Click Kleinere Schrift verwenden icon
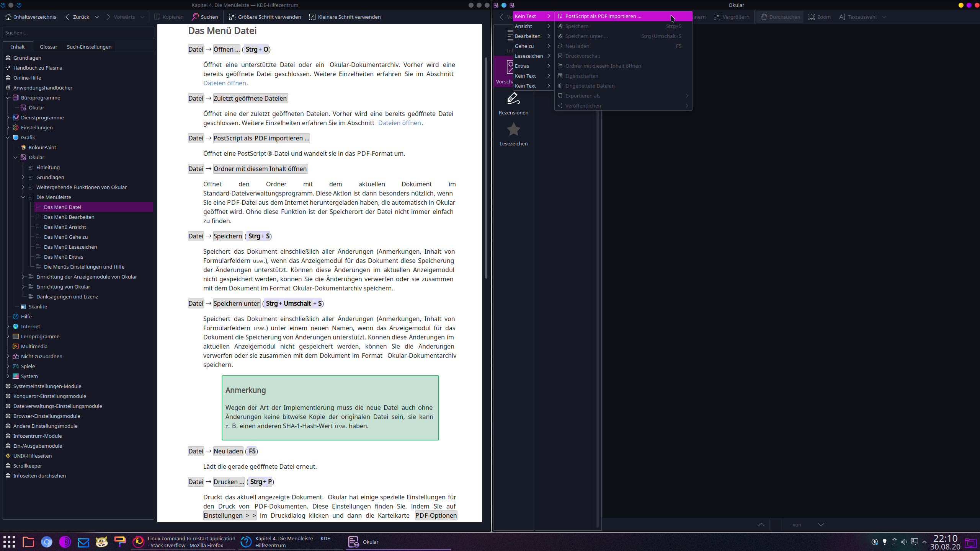This screenshot has width=980, height=551. click(x=312, y=17)
